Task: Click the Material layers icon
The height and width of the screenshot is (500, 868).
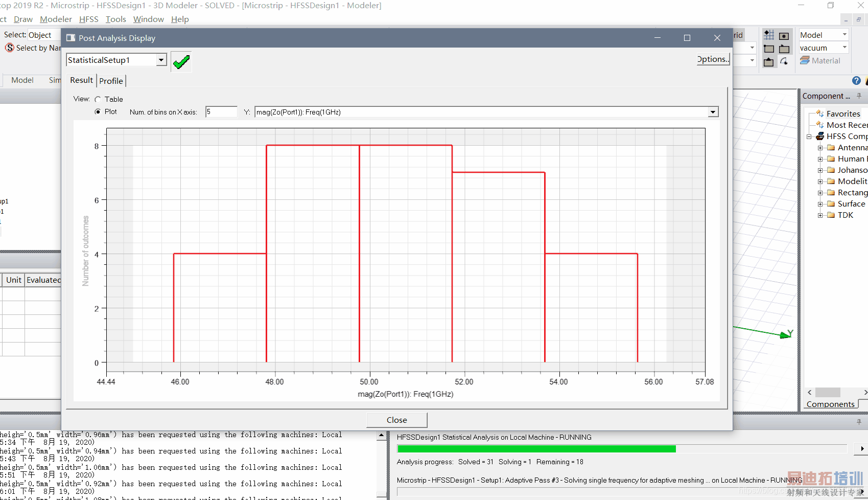Action: (805, 60)
